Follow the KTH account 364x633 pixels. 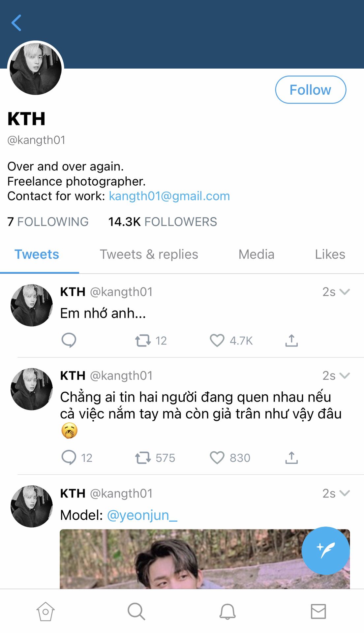311,90
